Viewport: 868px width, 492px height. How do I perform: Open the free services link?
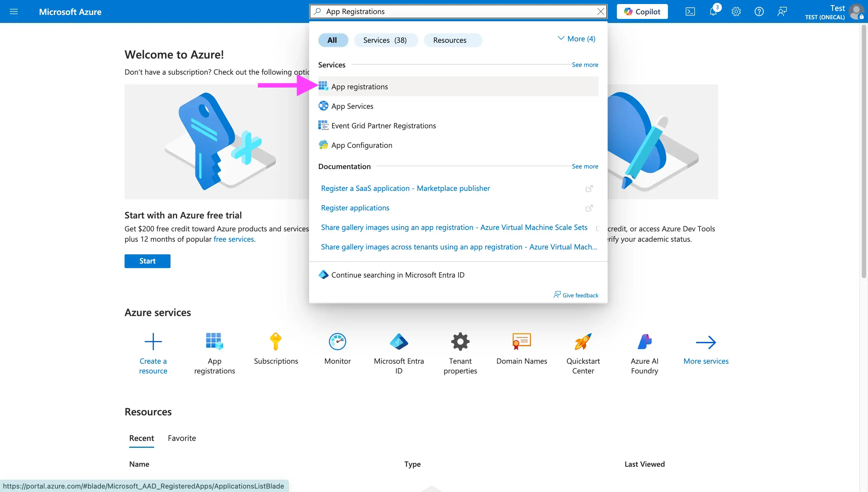click(233, 239)
